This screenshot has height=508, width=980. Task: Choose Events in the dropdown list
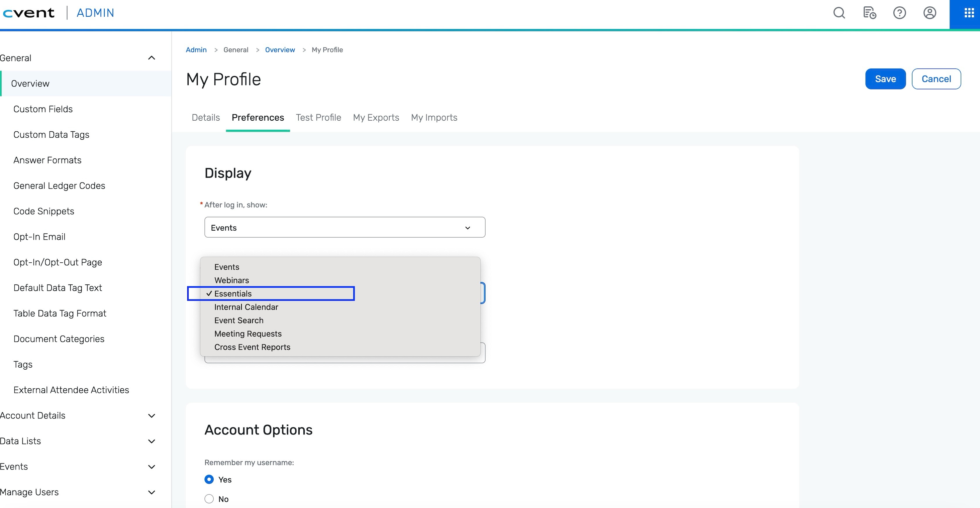[340, 267]
